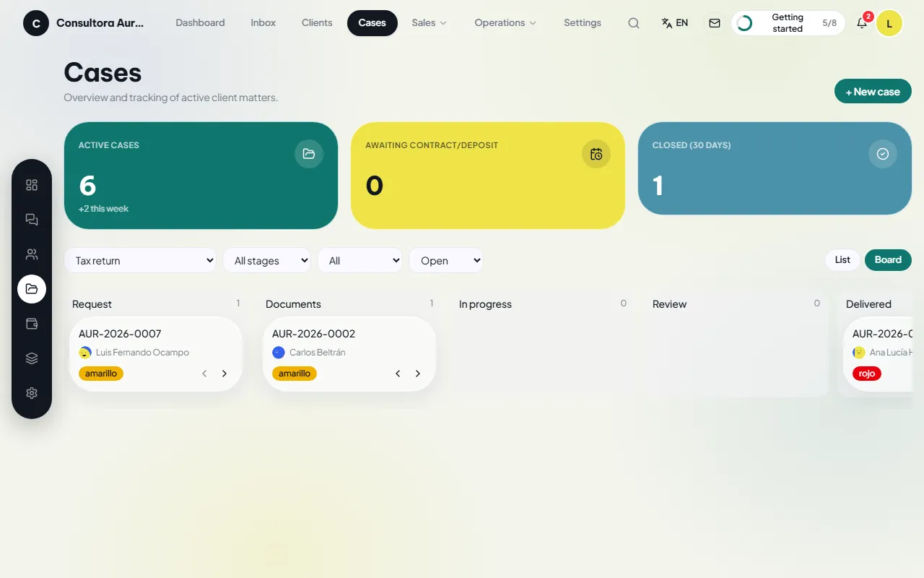Click Carlos Beltrán avatar
The image size is (924, 578).
[x=279, y=353]
